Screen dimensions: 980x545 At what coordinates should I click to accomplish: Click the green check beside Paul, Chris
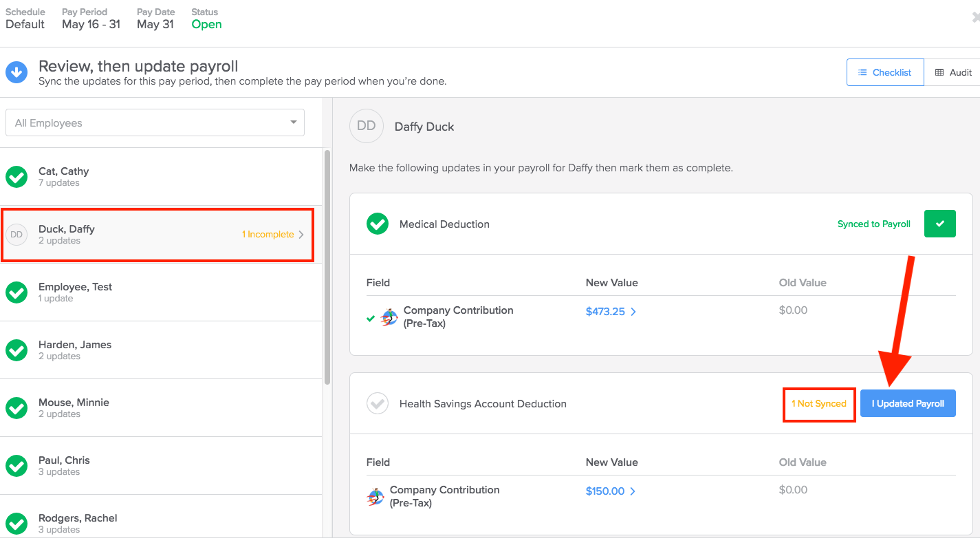[x=17, y=466]
